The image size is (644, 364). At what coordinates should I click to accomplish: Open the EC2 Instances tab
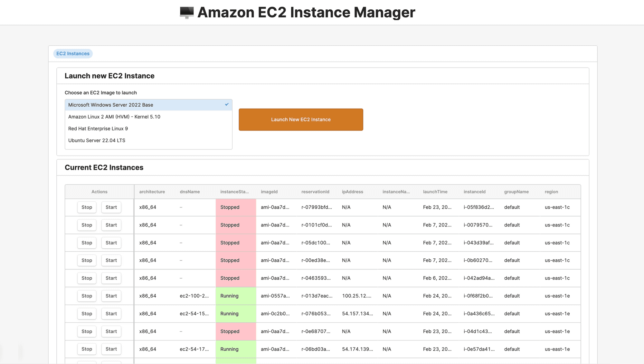point(73,53)
